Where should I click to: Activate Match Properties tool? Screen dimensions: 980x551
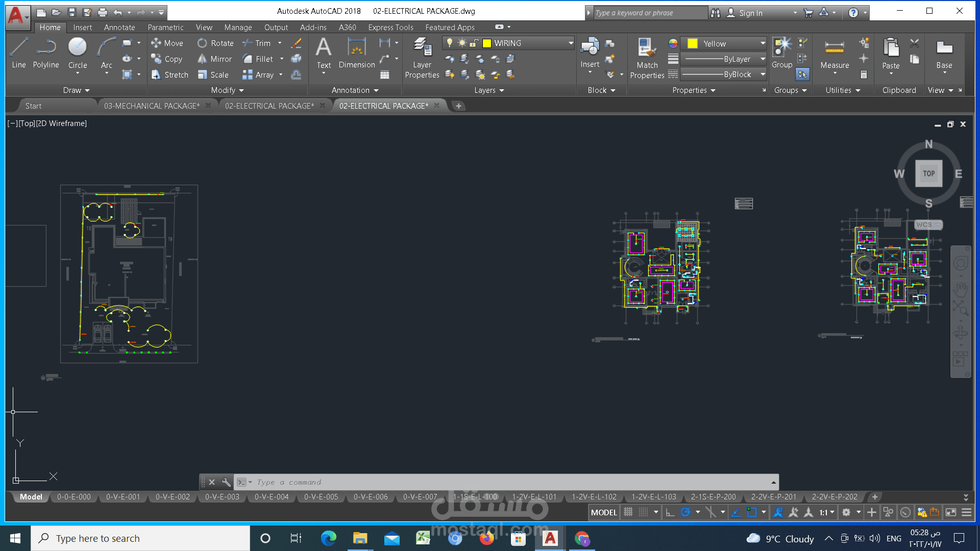click(x=647, y=58)
